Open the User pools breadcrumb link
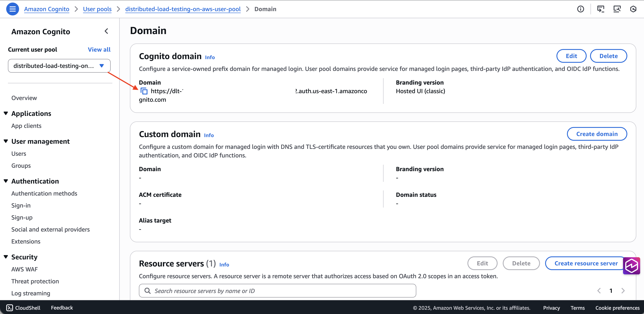Viewport: 644px width, 314px height. pos(97,9)
